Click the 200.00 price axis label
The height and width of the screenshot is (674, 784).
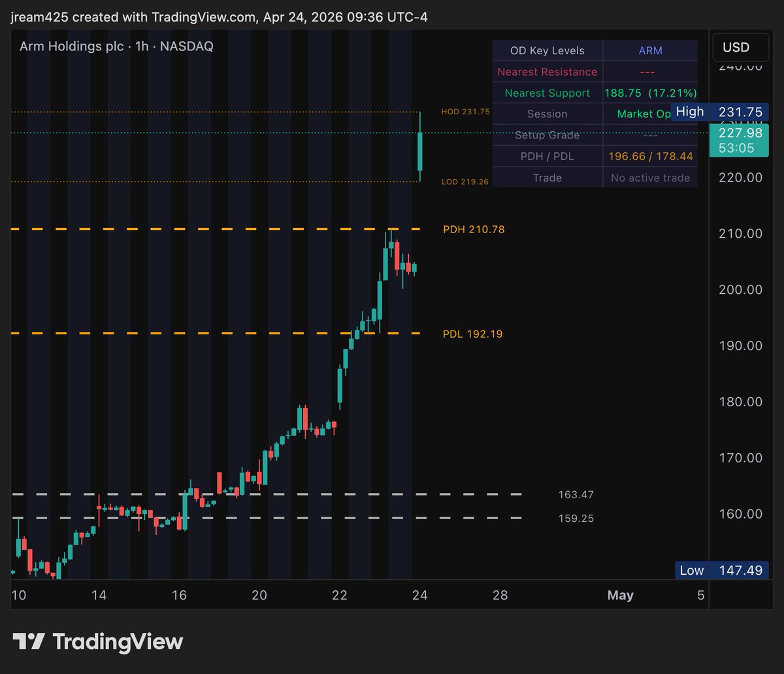pos(740,289)
